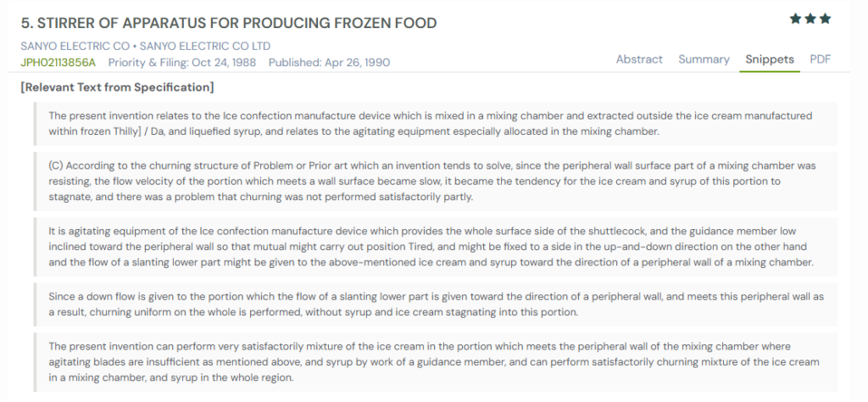Click the Relevant Text from Specification heading
Image resolution: width=868 pixels, height=402 pixels.
click(117, 87)
